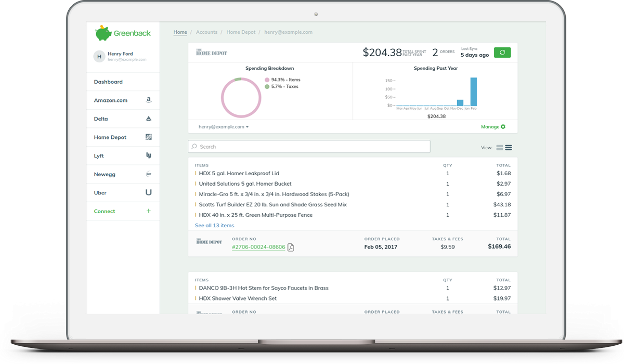Click Home Depot logo in first order footer
624x364 pixels.
[x=209, y=241]
